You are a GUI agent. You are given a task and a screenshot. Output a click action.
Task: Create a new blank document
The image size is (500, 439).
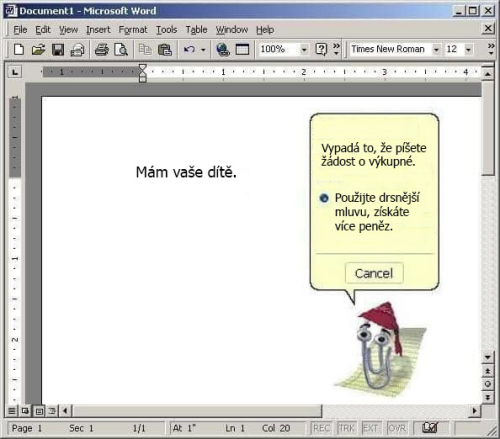[19, 50]
